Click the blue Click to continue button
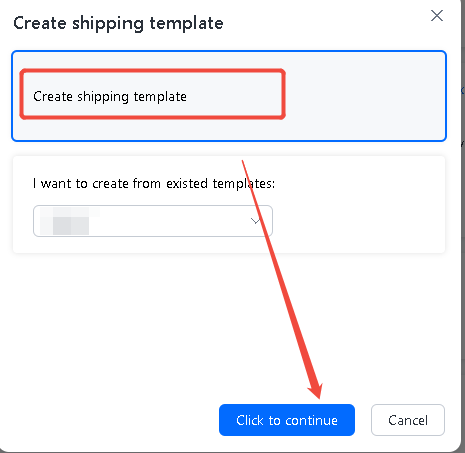The height and width of the screenshot is (453, 465). pyautogui.click(x=287, y=420)
